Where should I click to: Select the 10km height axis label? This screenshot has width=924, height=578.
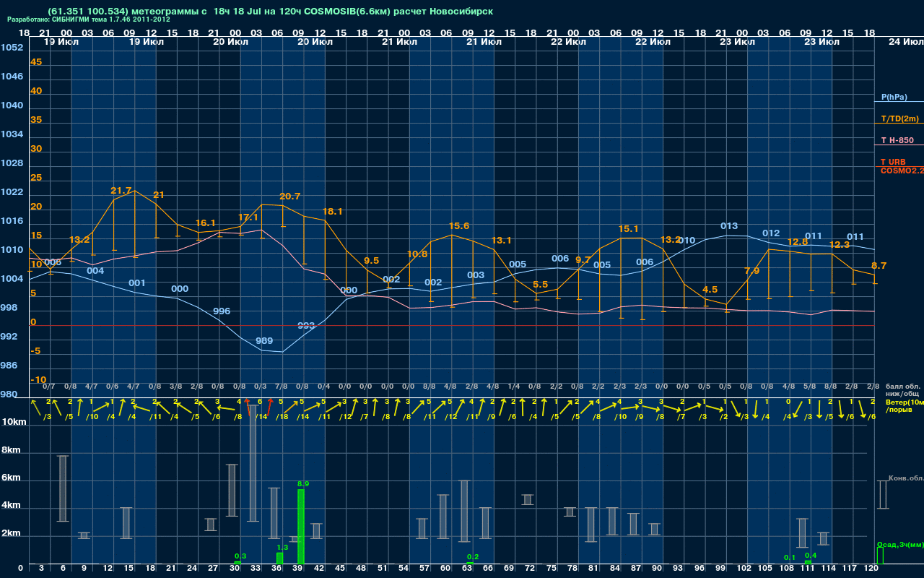pos(12,421)
